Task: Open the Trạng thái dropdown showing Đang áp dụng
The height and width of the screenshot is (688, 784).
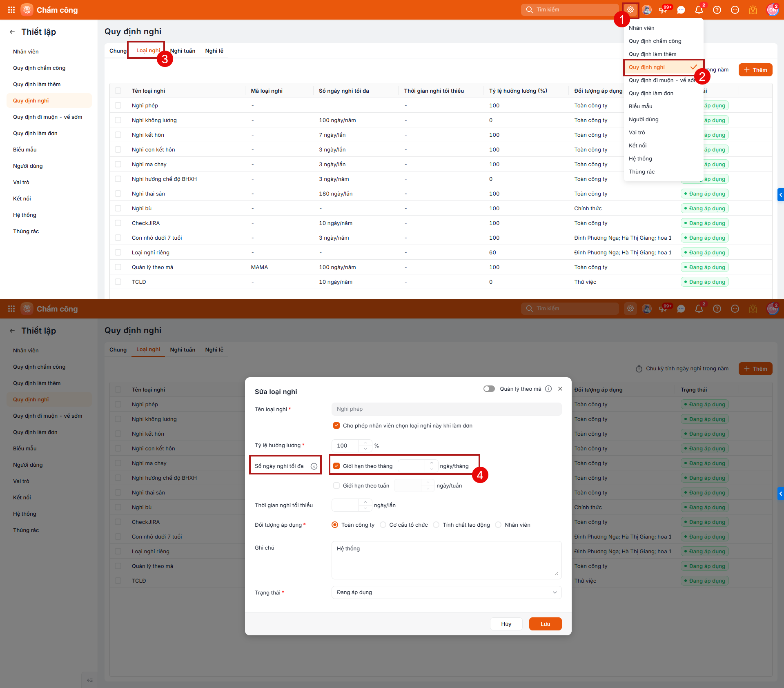Action: pos(447,592)
